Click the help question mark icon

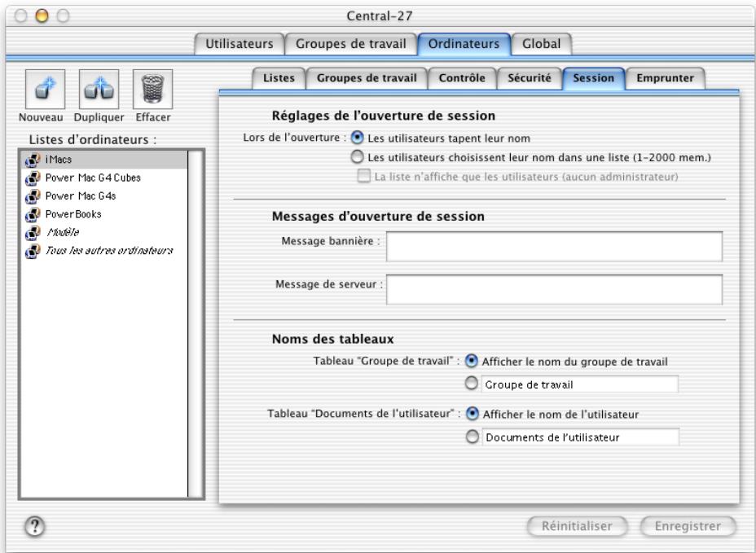click(35, 526)
